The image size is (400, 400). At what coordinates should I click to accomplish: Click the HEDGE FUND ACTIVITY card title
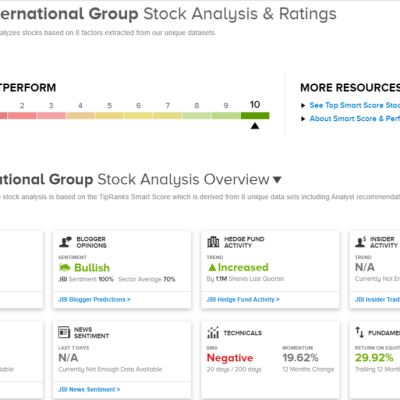click(244, 242)
